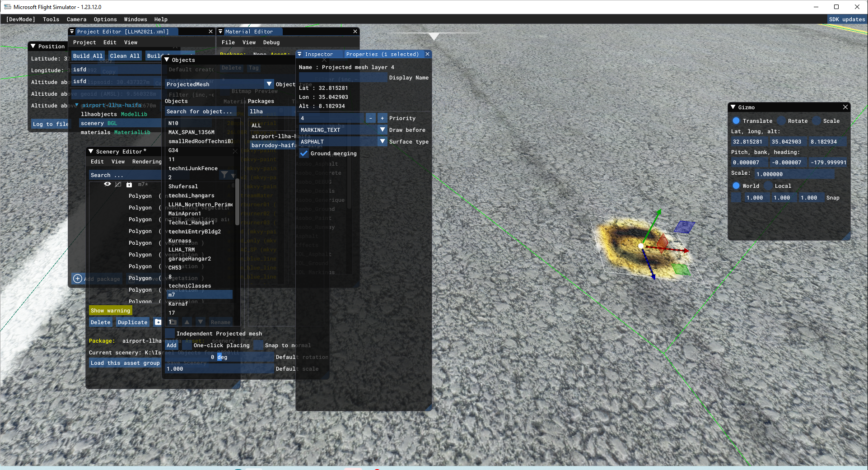Select Local coordinate space
Screen dimensions: 868x470
click(x=768, y=186)
